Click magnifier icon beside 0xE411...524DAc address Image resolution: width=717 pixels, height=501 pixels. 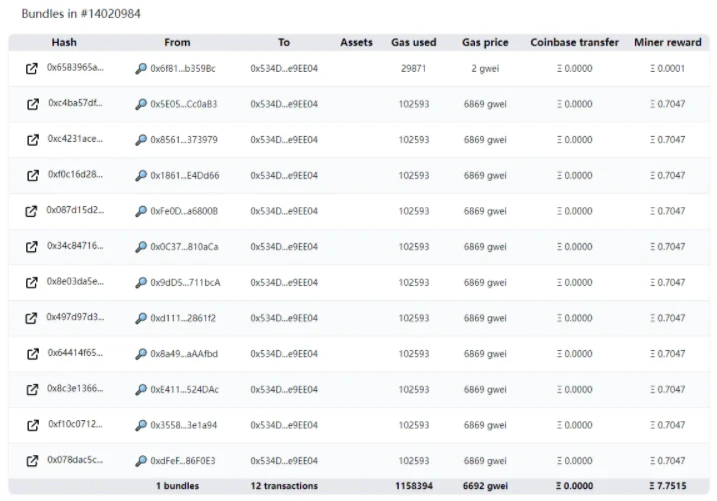pos(141,389)
